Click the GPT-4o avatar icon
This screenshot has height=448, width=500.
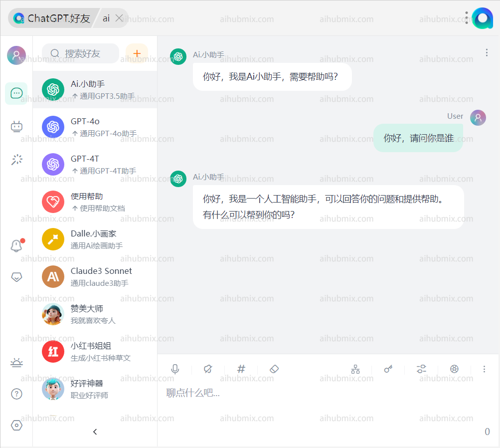pyautogui.click(x=53, y=127)
